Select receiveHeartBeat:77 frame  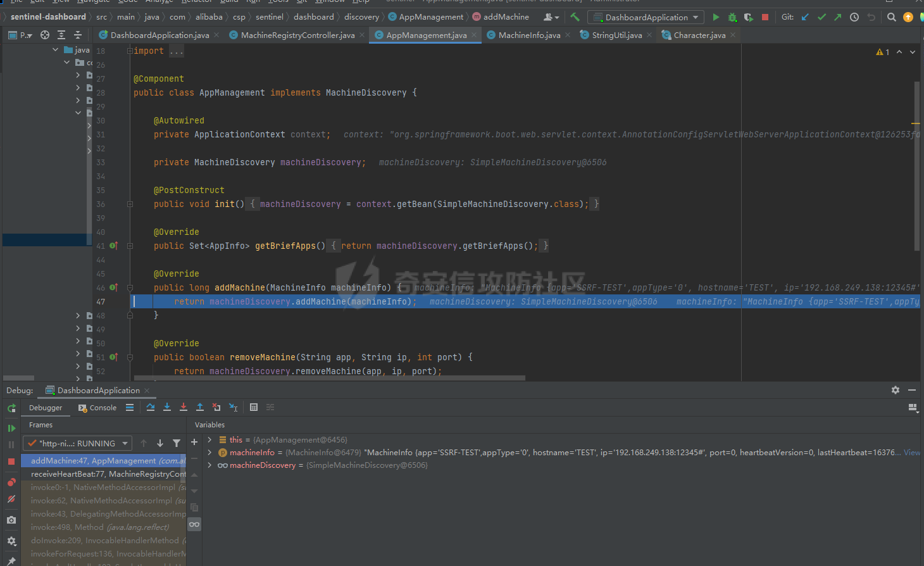104,474
